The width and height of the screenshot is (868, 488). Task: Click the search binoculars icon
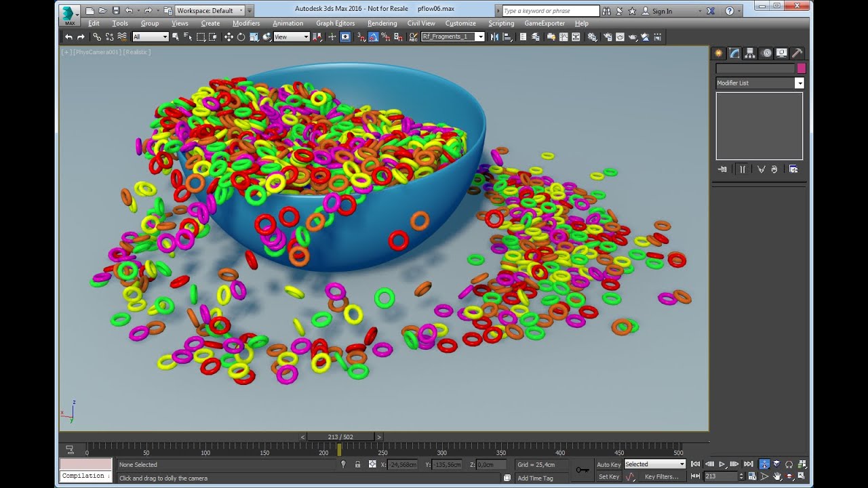[607, 11]
